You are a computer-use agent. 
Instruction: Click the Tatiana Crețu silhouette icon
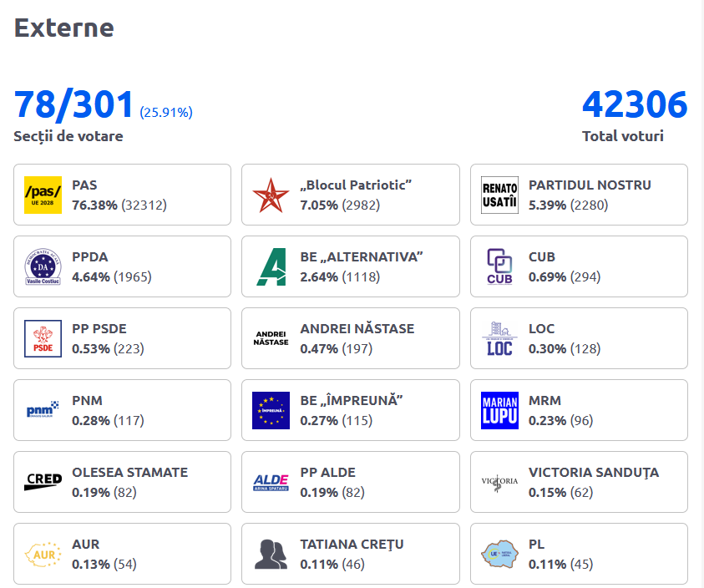(x=271, y=554)
